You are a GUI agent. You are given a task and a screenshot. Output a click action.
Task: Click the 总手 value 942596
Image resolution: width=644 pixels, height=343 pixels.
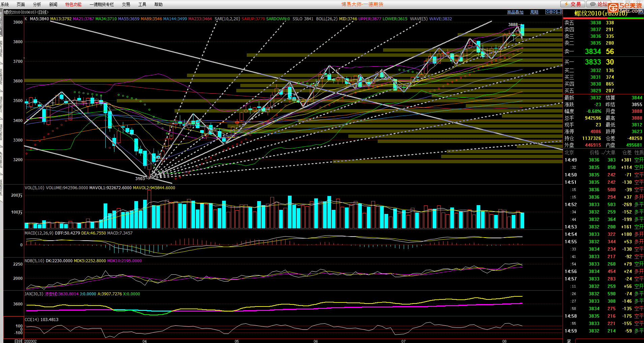[593, 118]
